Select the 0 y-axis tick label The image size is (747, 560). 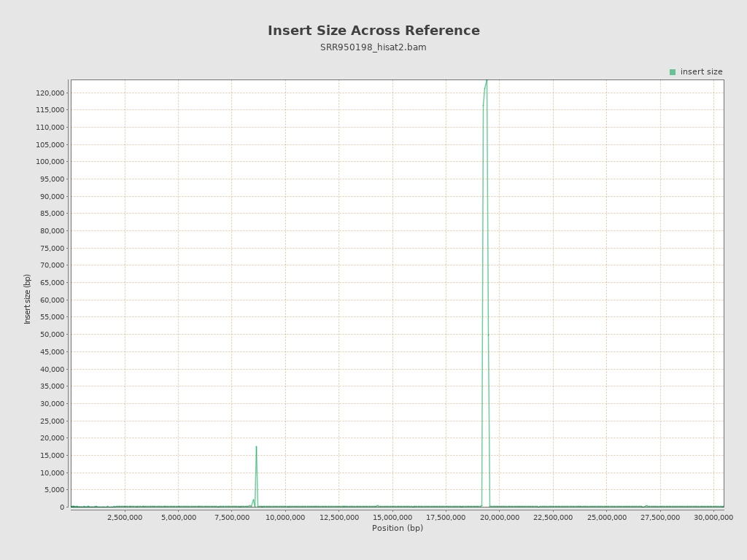(x=62, y=507)
